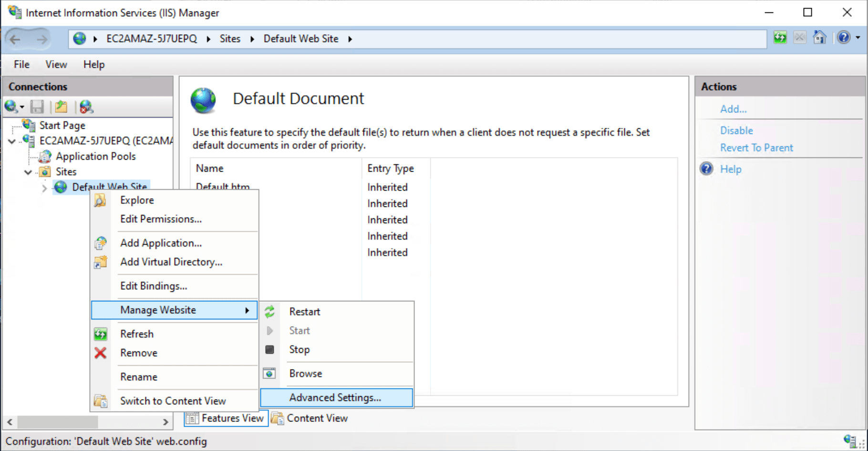Click the Save icon in Connections toolbar
This screenshot has height=451, width=868.
click(37, 107)
